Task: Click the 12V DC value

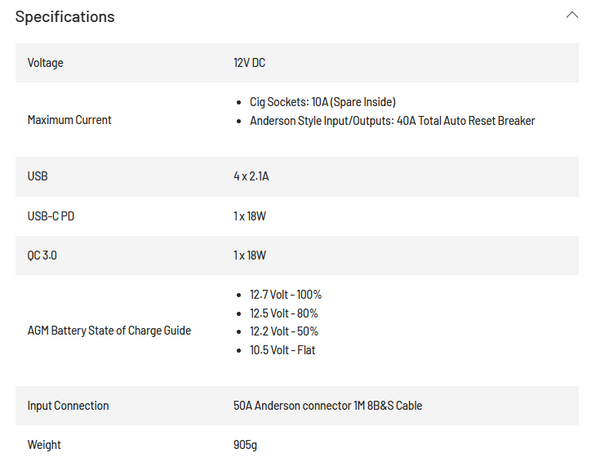Action: click(x=249, y=63)
